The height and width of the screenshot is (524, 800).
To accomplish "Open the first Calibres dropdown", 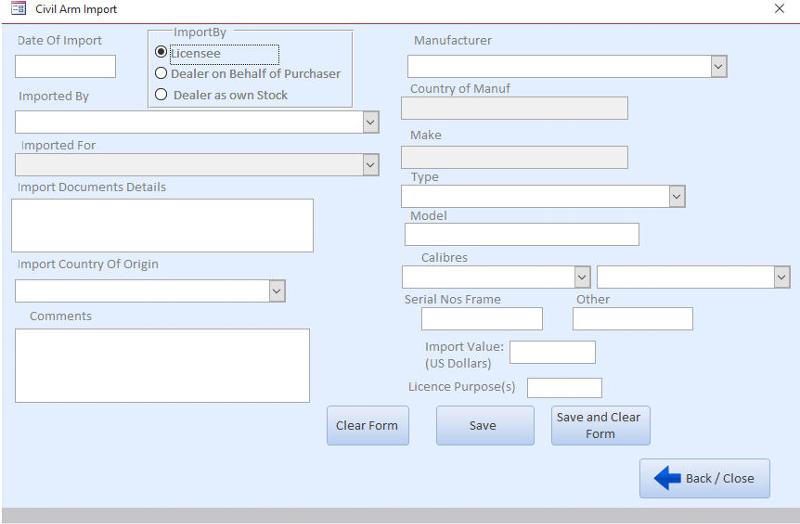I will click(x=582, y=277).
